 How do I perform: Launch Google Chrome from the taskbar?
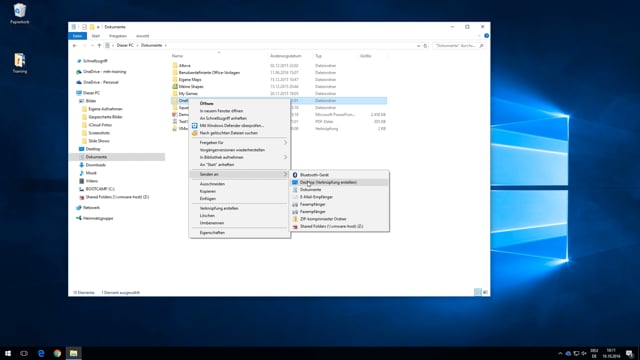(57, 353)
